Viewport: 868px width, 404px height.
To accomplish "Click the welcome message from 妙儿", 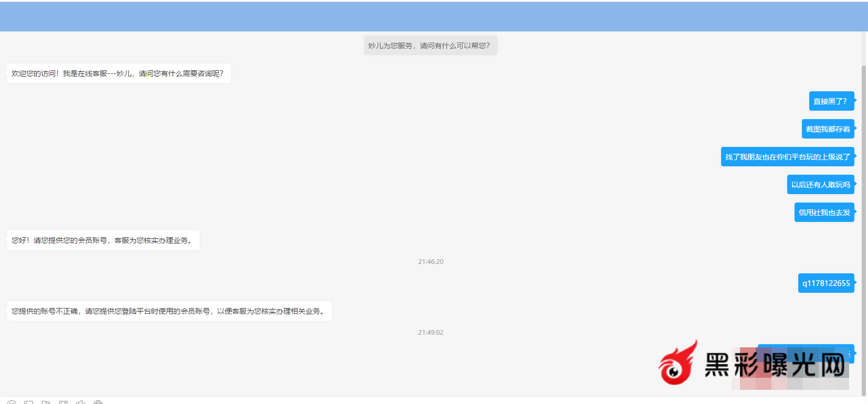I will (118, 73).
